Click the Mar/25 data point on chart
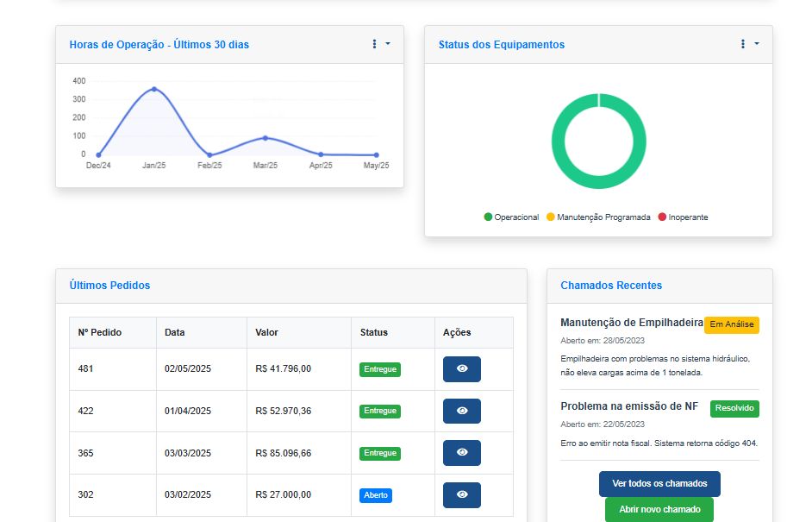 click(x=265, y=138)
